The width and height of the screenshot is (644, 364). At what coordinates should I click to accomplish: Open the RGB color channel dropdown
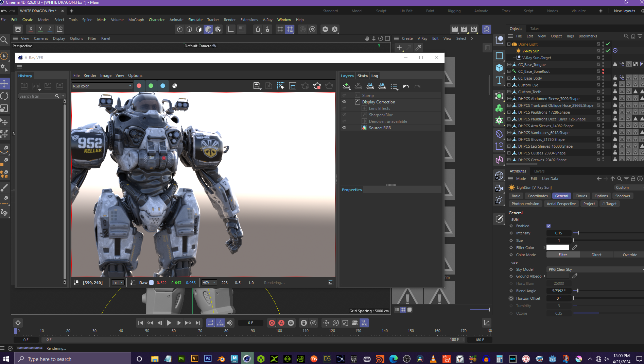102,86
